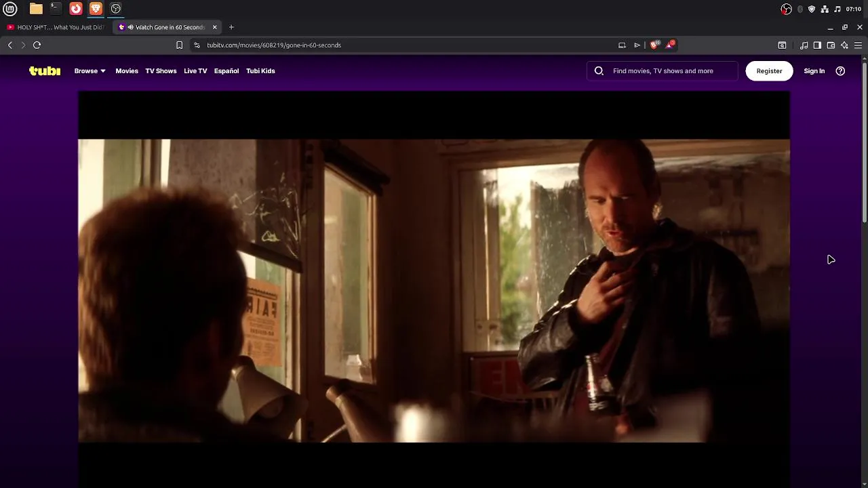The image size is (868, 488).
Task: Toggle the browser sidebar panel
Action: pyautogui.click(x=817, y=45)
